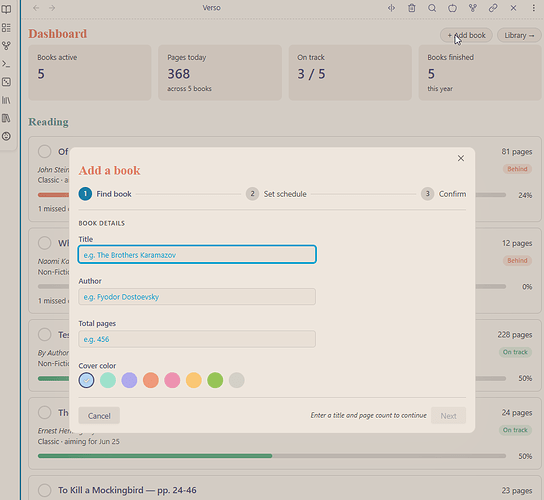Click the On track 3 / 5 card
The height and width of the screenshot is (500, 544).
(350, 73)
